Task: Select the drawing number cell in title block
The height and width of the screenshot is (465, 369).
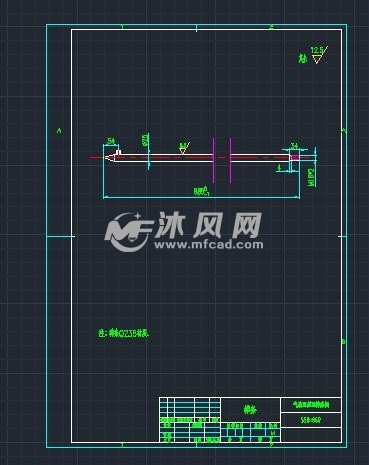Action: [311, 420]
